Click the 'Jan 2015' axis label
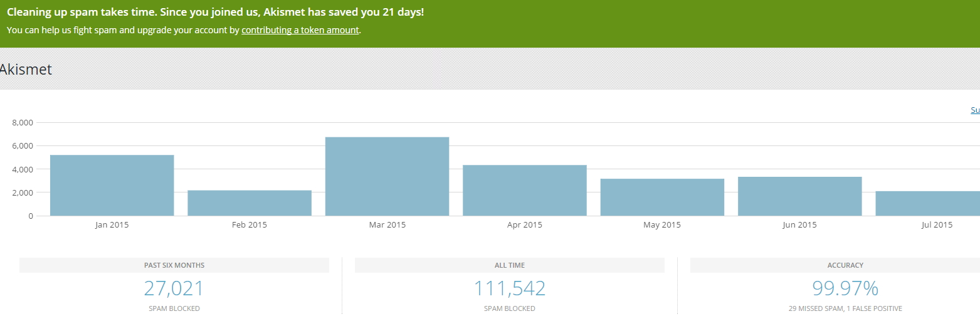The height and width of the screenshot is (321, 980). click(x=112, y=225)
